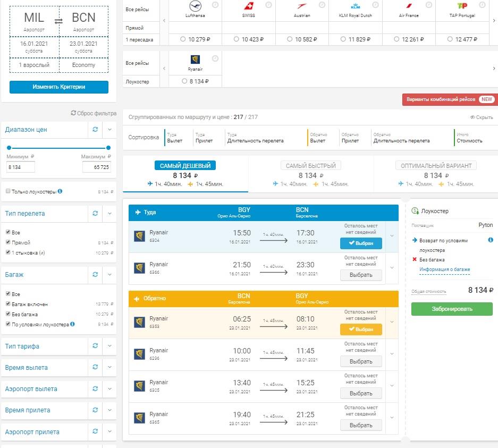Collapse the baggage panel chevron

pos(109,275)
